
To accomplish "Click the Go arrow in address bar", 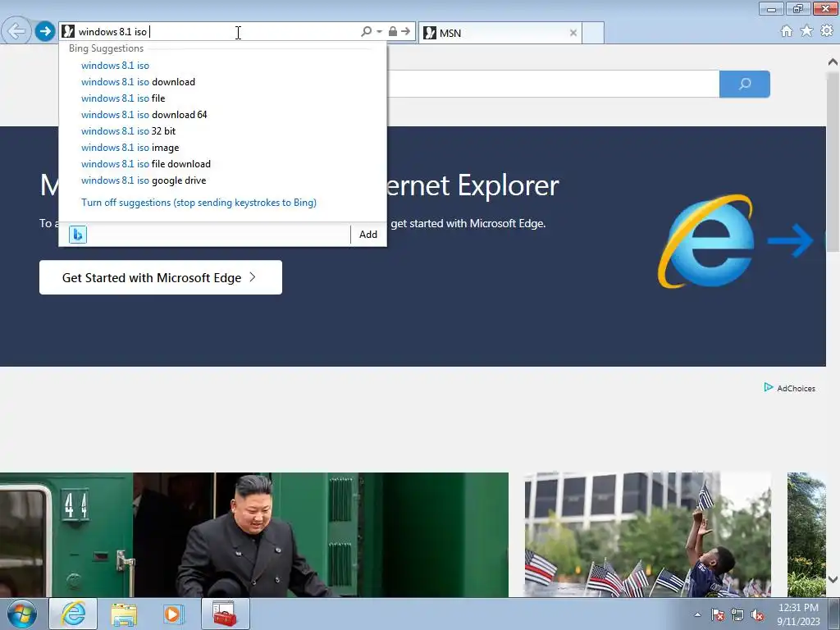I will [406, 32].
